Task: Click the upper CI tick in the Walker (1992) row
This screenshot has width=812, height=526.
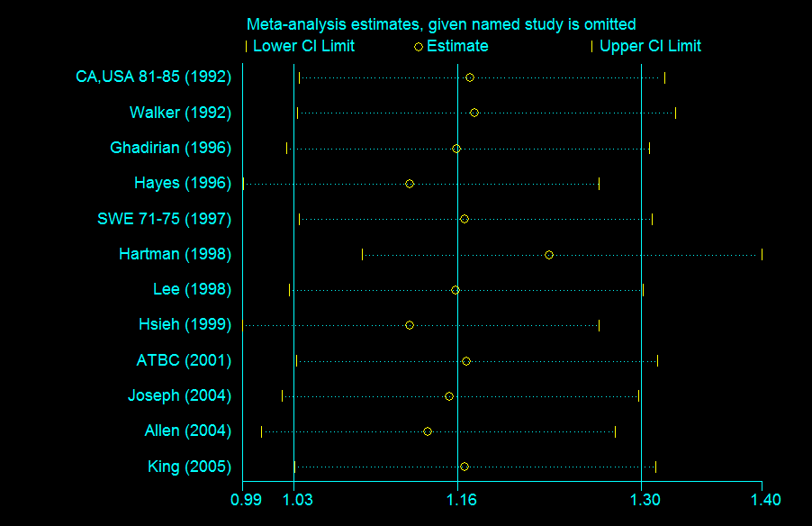Action: point(675,113)
